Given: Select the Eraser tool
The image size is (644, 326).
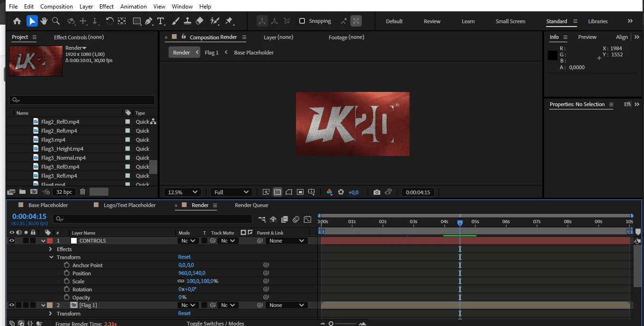Looking at the screenshot, I should 199,21.
